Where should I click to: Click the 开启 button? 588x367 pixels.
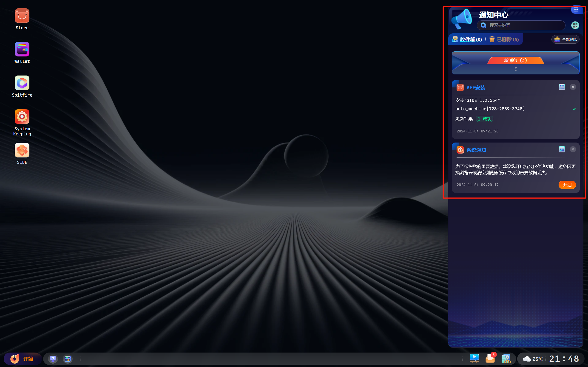coord(567,185)
